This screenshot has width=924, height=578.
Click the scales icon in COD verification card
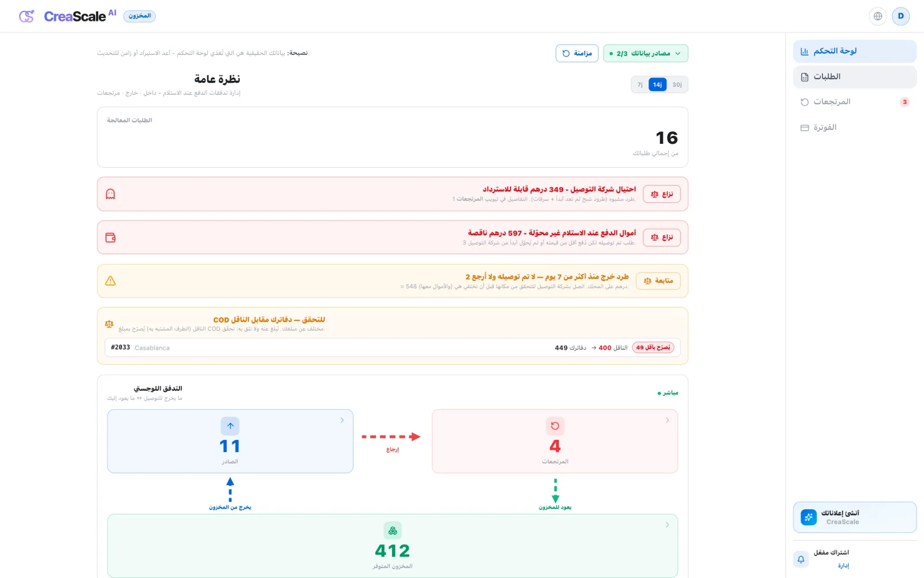(x=109, y=324)
